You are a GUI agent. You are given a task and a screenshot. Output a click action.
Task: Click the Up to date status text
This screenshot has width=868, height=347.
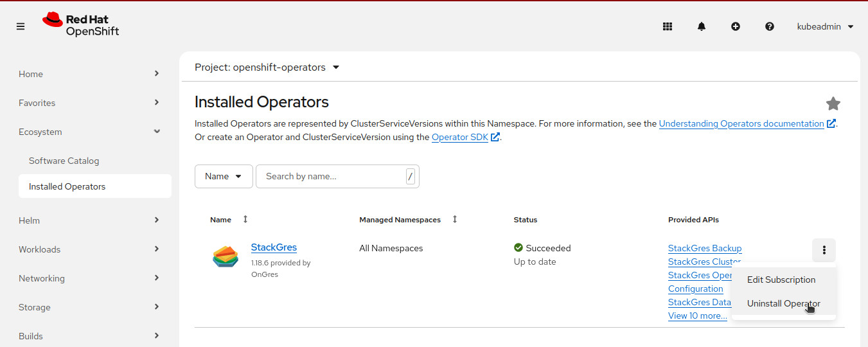point(535,262)
